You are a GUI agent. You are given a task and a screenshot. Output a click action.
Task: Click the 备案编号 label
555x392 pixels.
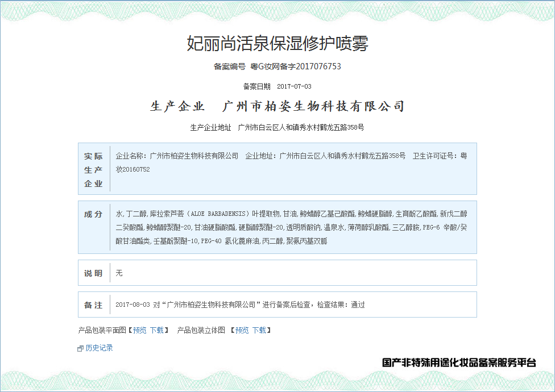coord(229,66)
